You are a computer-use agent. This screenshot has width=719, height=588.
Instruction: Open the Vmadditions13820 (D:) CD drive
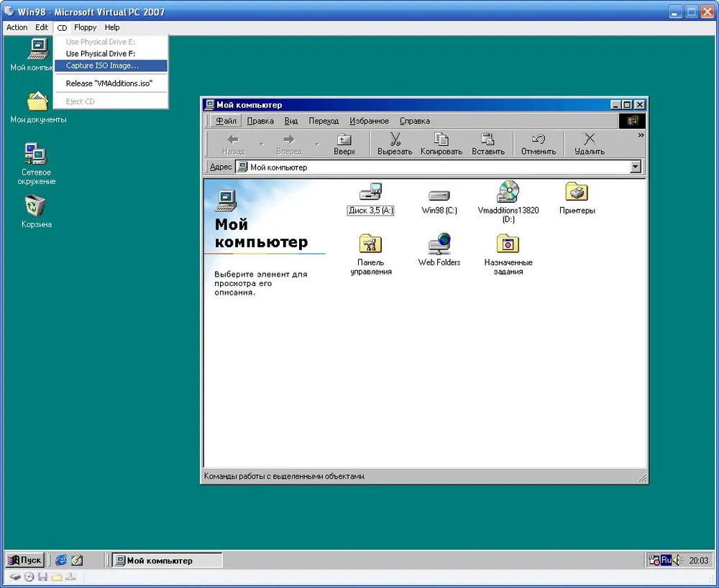pos(507,193)
